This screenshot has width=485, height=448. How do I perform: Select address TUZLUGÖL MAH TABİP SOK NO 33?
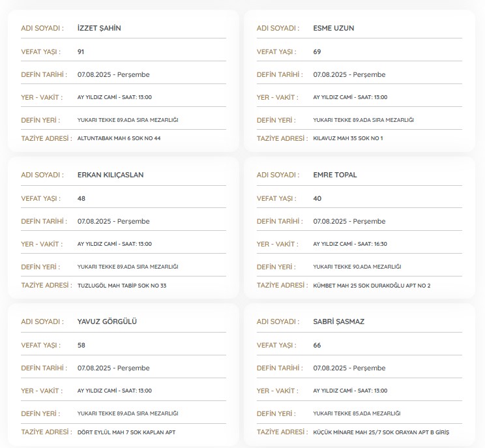tap(122, 286)
